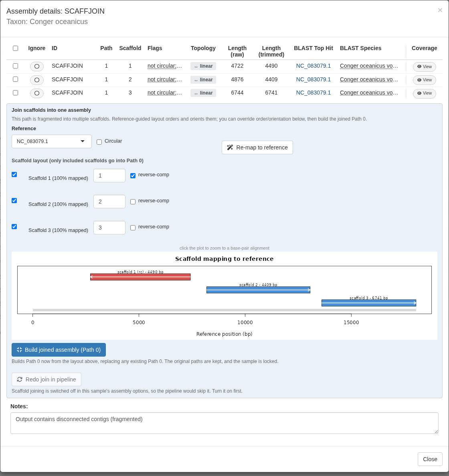Click order input field for Scaffold 1

click(109, 175)
